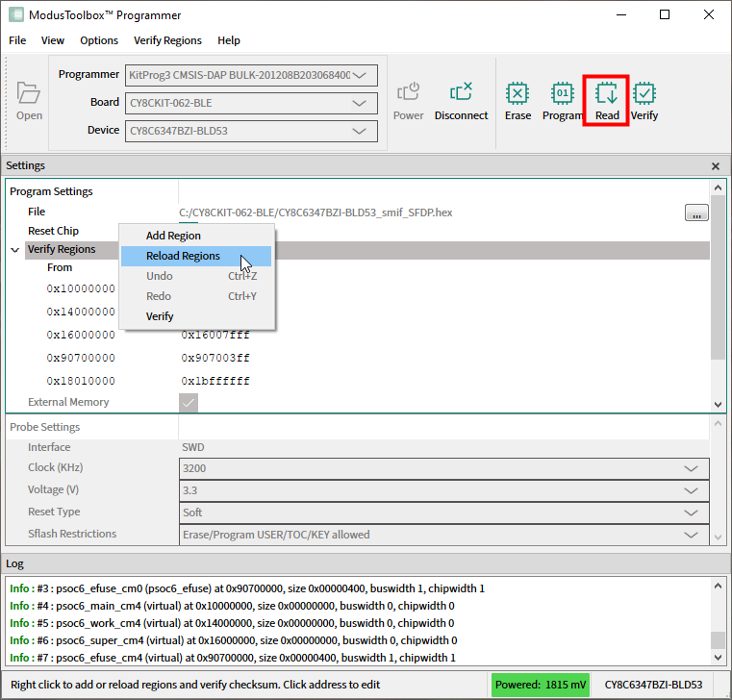This screenshot has width=732, height=700.
Task: Click the 0x16000000 region address
Action: click(x=81, y=336)
